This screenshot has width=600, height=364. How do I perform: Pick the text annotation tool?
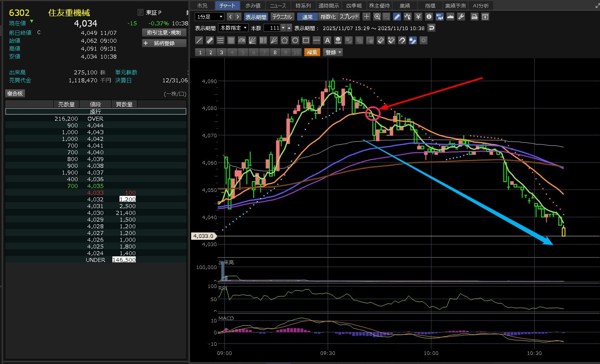(x=327, y=40)
